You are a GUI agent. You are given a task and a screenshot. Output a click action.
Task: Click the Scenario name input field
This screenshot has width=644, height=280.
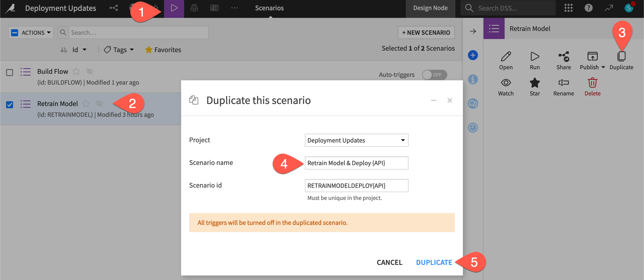tap(356, 162)
